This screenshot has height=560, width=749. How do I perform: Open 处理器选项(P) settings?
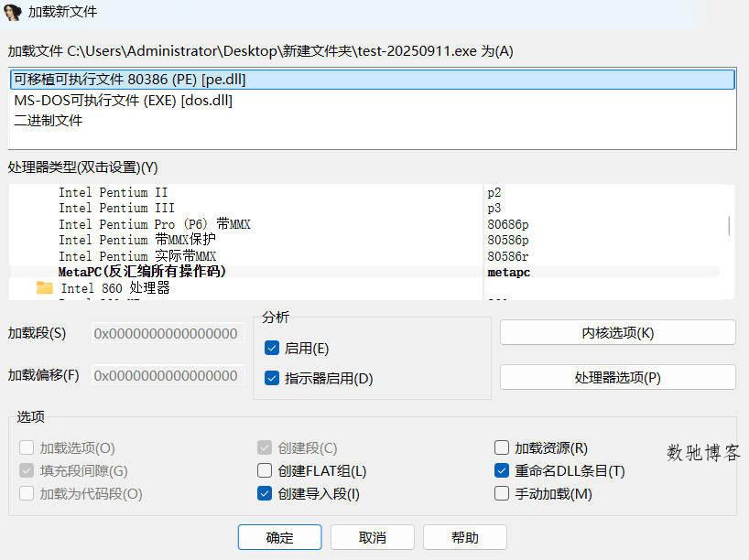pos(618,377)
